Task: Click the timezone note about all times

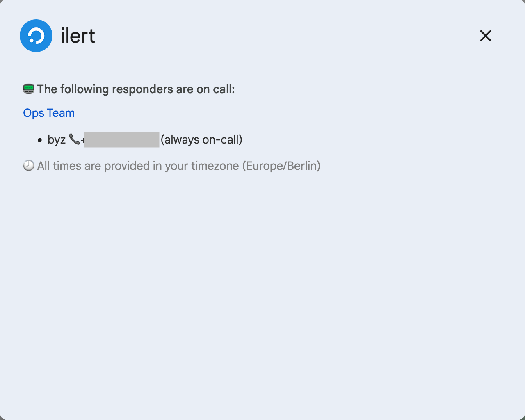Action: click(178, 166)
